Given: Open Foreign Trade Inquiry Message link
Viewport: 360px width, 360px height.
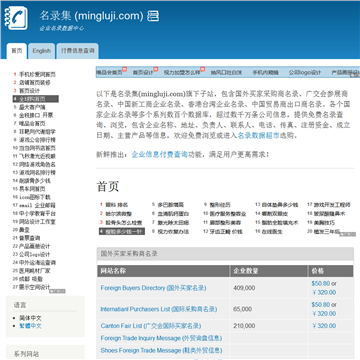Looking at the screenshot, I should 161,338.
